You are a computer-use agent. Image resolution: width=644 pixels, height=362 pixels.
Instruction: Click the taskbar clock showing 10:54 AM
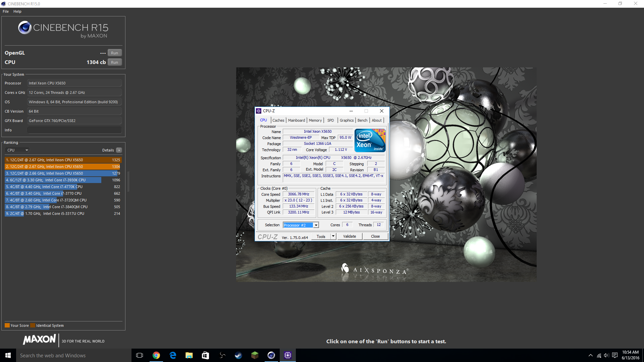pyautogui.click(x=630, y=355)
